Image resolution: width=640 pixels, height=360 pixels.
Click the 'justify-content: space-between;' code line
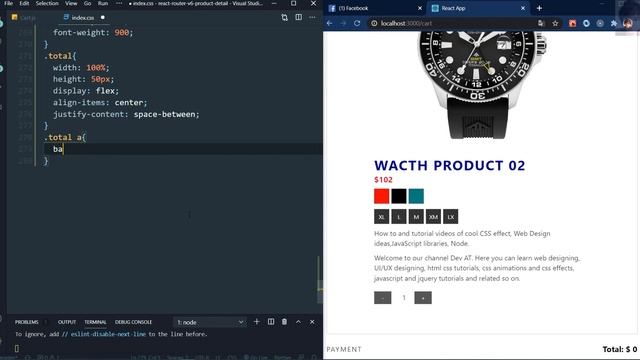tap(126, 114)
